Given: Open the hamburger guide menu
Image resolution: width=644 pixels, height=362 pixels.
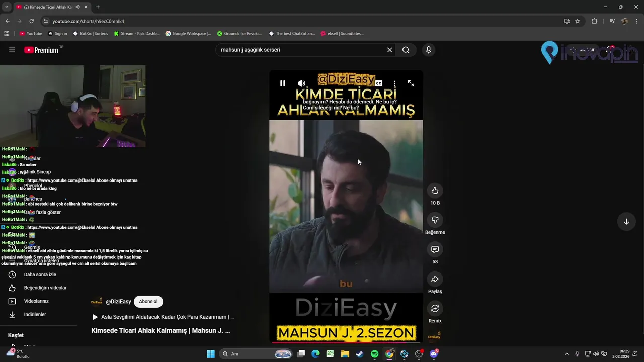Looking at the screenshot, I should tap(12, 50).
